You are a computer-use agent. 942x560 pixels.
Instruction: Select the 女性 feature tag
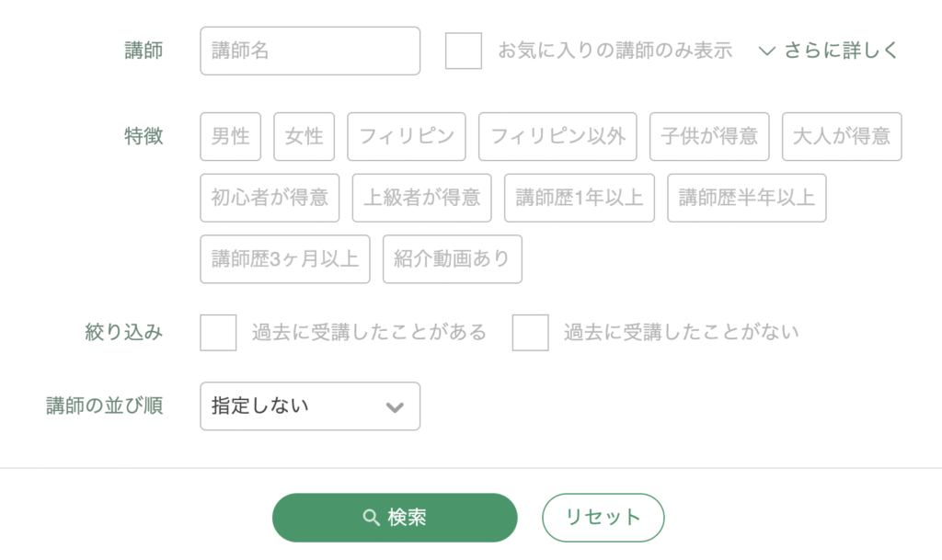(x=304, y=137)
